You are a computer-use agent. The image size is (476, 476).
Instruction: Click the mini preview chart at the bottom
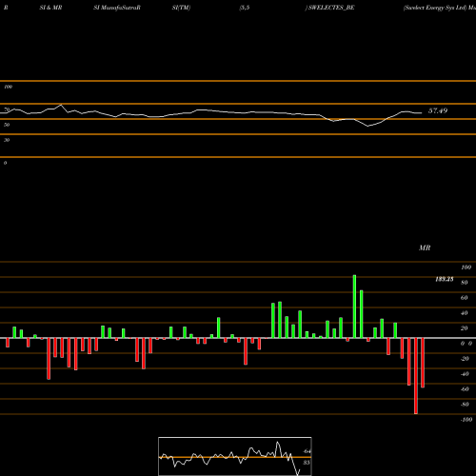(x=235, y=456)
